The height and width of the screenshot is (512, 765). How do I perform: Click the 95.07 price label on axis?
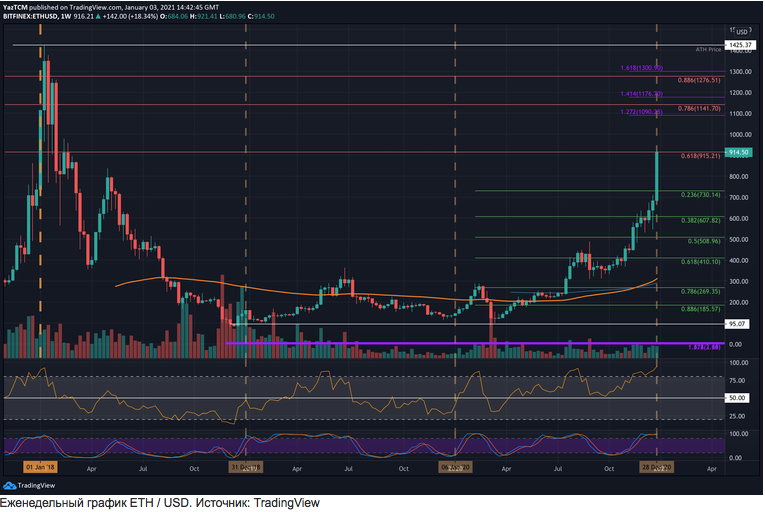(740, 324)
